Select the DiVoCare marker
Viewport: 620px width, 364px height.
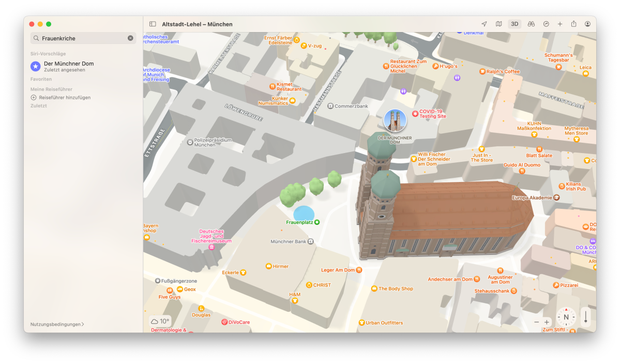tap(224, 322)
